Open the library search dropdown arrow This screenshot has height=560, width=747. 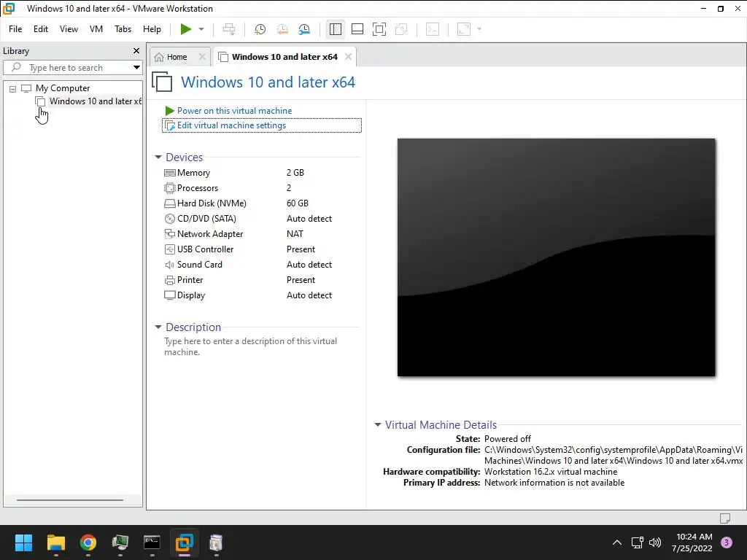click(x=136, y=68)
